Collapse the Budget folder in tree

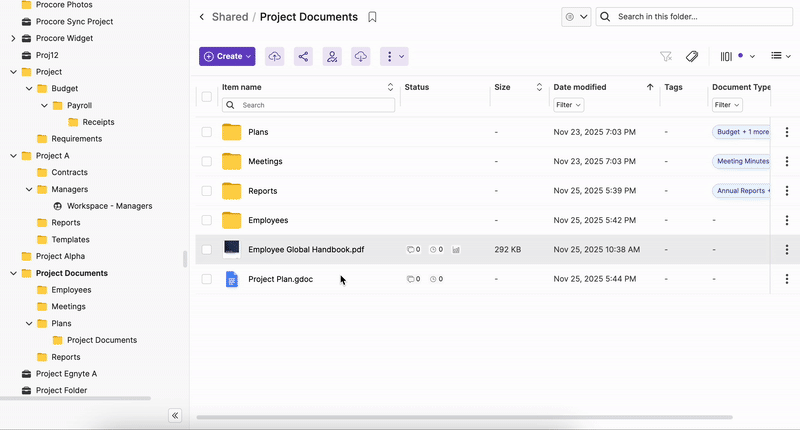[x=29, y=88]
